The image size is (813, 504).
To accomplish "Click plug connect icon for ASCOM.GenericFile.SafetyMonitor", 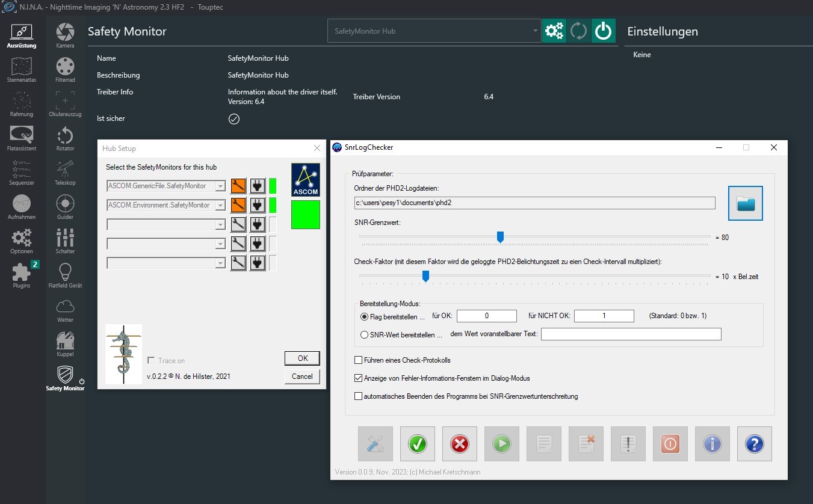I will pos(258,186).
